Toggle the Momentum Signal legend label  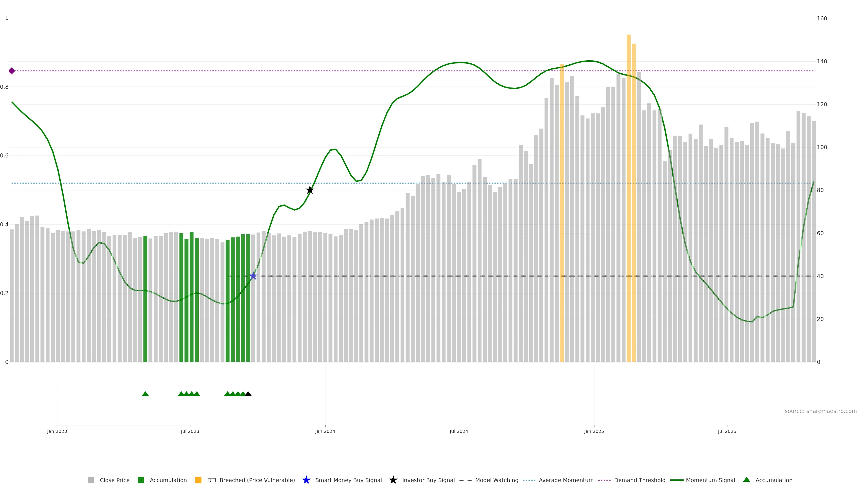710,480
